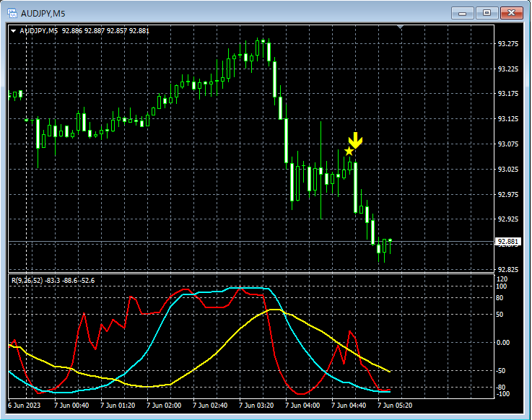Click the 93.175 price scale label

tap(508, 94)
